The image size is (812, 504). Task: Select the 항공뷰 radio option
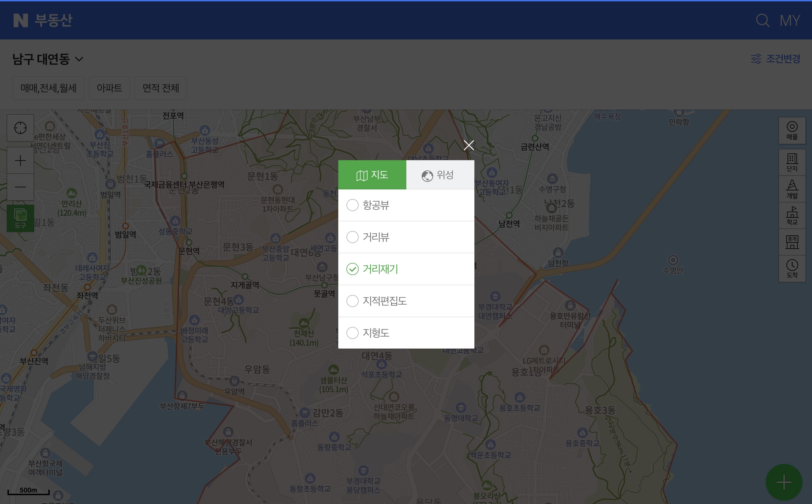click(353, 205)
